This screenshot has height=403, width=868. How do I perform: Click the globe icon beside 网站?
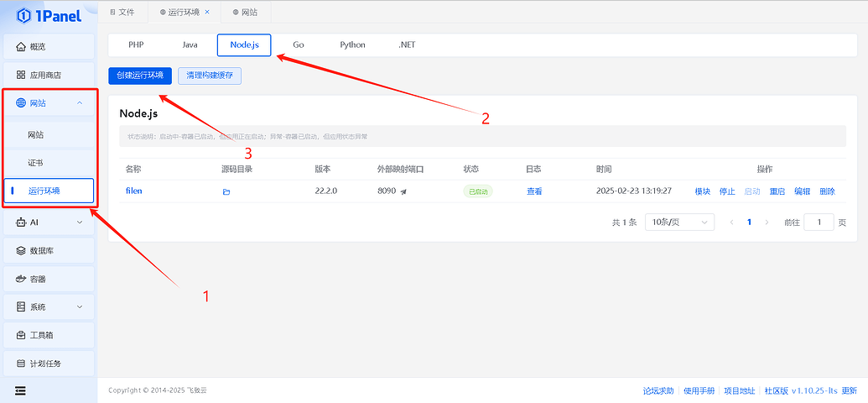click(x=21, y=102)
